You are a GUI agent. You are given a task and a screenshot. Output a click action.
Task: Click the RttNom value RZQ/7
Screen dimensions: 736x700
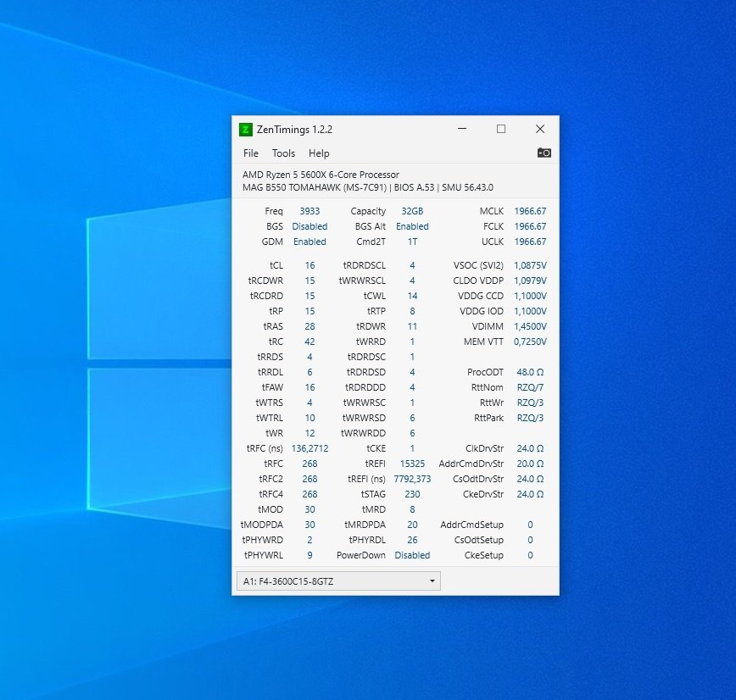point(530,387)
